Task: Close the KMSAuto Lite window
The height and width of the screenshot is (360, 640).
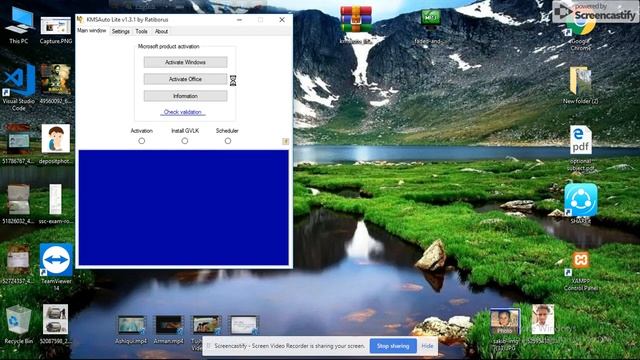Action: pos(282,20)
